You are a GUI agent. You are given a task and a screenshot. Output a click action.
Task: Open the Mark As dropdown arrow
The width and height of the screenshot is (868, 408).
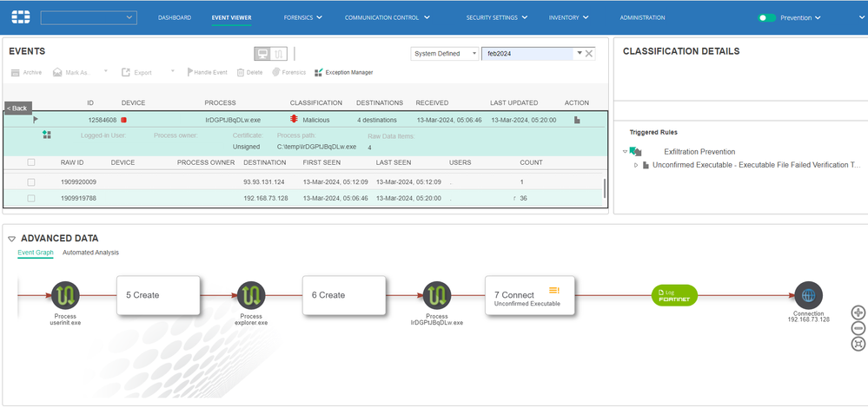click(105, 71)
